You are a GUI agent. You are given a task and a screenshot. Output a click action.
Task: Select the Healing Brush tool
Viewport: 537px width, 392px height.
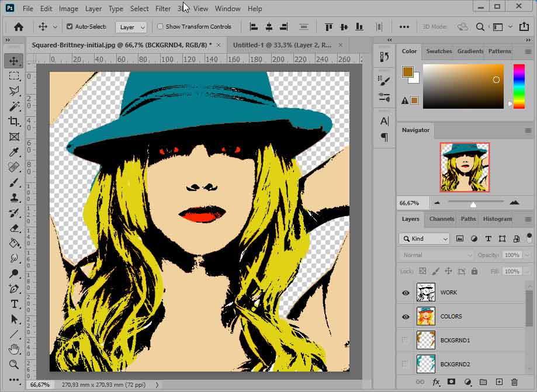pyautogui.click(x=13, y=167)
